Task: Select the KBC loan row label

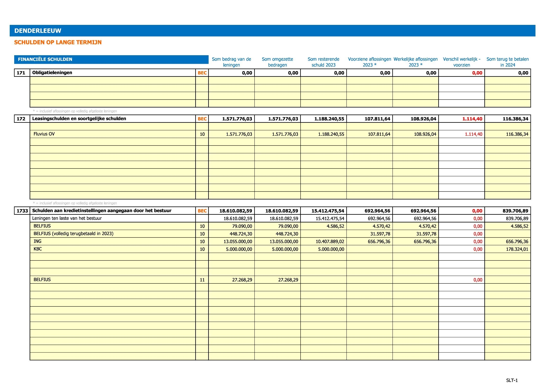Action: point(38,249)
